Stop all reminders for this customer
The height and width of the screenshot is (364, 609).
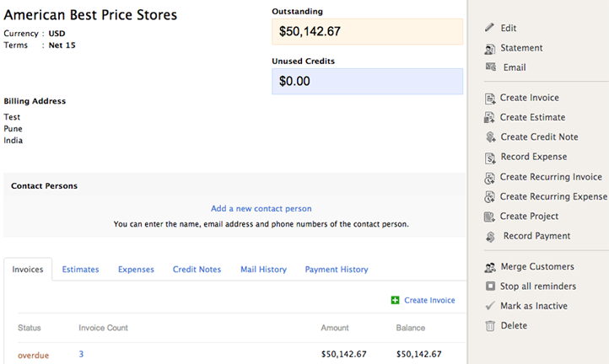[538, 286]
